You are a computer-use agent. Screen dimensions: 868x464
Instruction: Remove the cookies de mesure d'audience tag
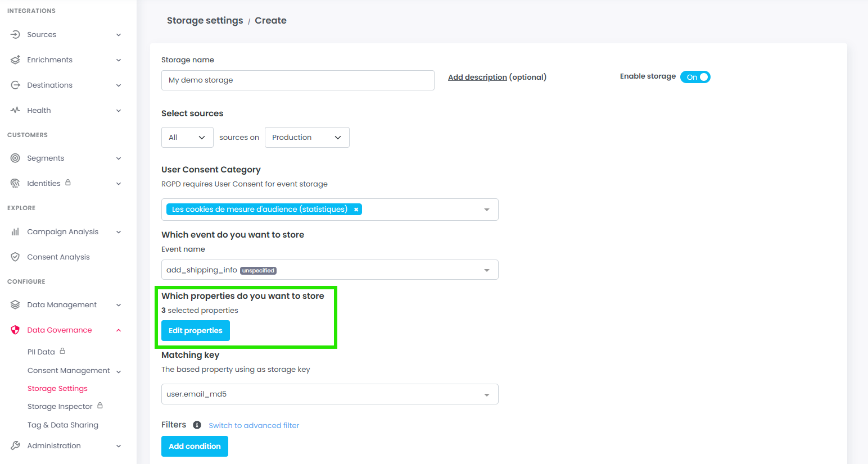click(x=356, y=210)
